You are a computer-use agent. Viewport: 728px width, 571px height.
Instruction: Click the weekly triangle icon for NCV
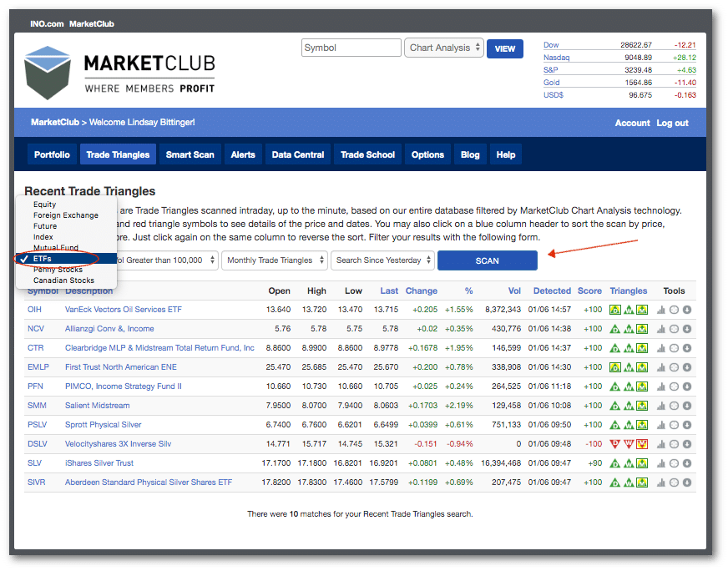629,329
